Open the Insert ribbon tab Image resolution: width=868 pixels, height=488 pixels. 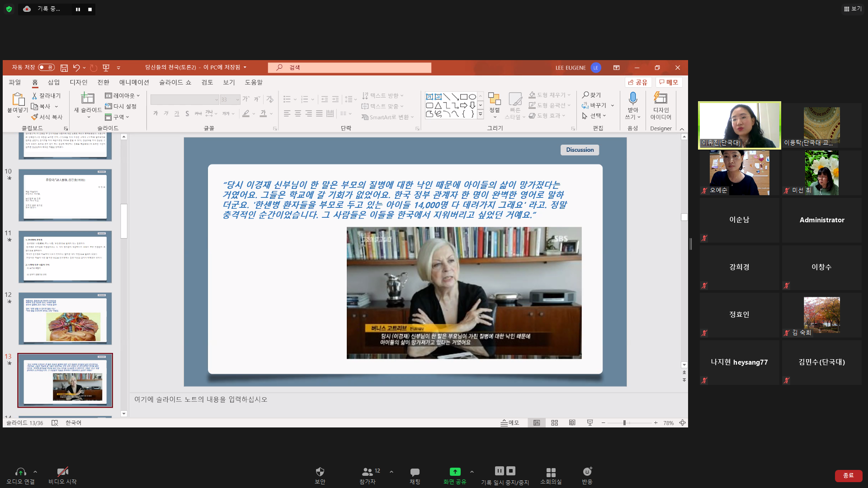pos(54,82)
